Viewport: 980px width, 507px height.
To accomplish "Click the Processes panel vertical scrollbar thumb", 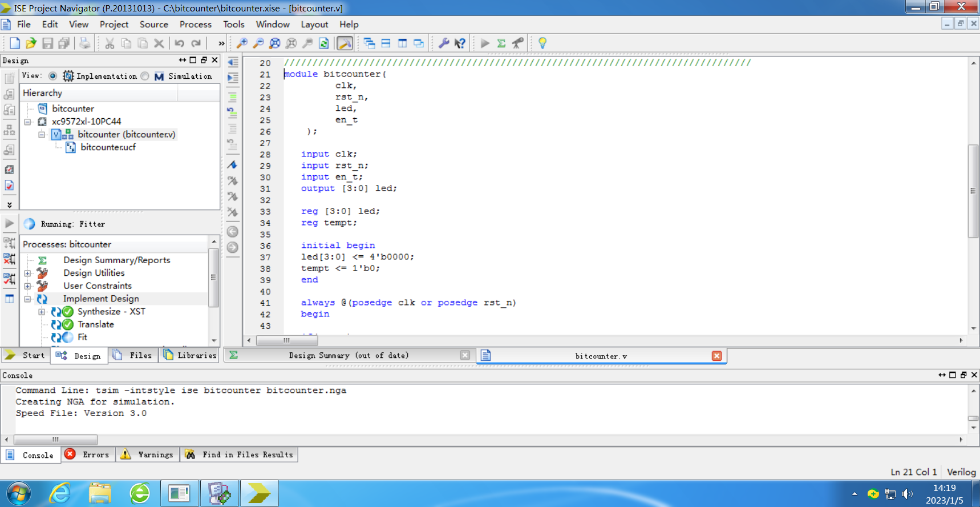I will pyautogui.click(x=213, y=277).
